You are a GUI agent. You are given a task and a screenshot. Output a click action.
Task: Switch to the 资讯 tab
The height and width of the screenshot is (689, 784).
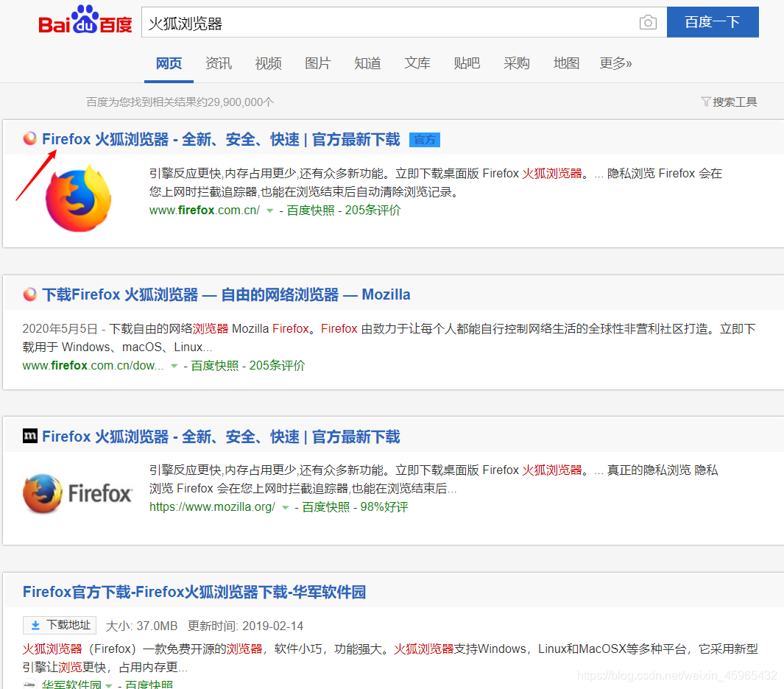(x=219, y=63)
